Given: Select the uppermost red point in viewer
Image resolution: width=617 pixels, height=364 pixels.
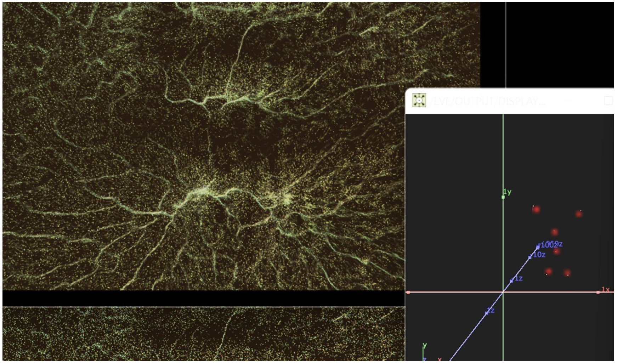Looking at the screenshot, I should [536, 209].
